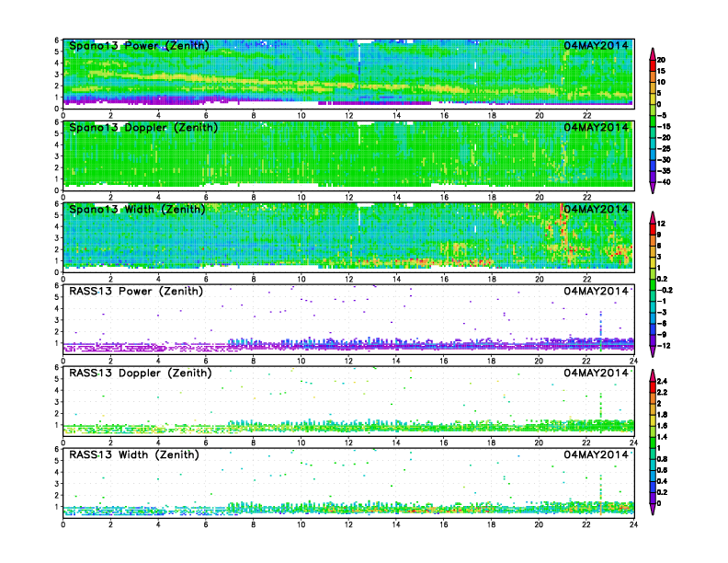Click the 20 label on the top colorbar
This screenshot has height=563, width=728.
pyautogui.click(x=661, y=60)
